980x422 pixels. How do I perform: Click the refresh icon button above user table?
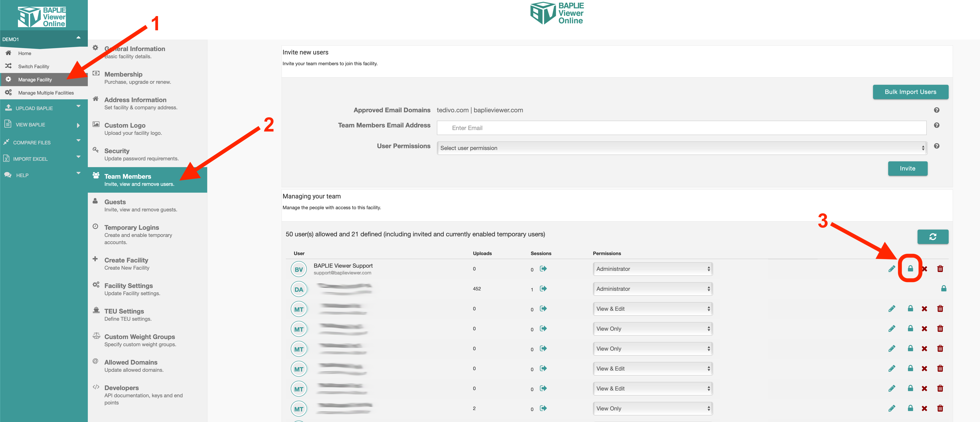932,237
